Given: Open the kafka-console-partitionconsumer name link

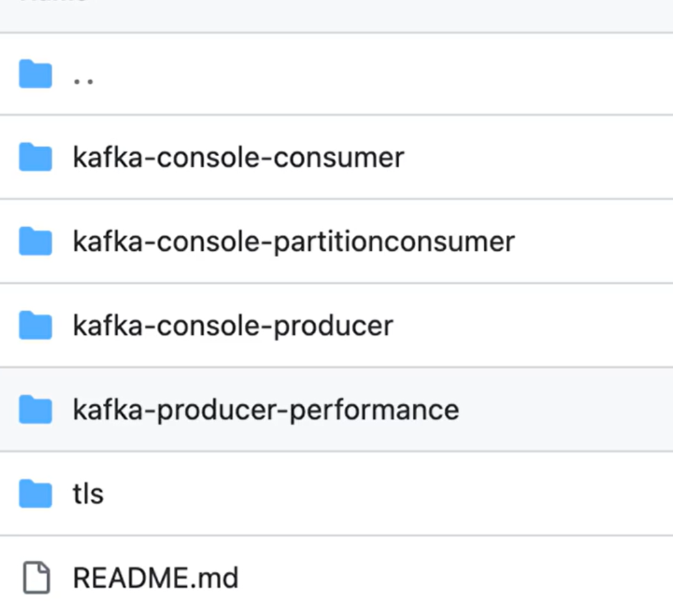Looking at the screenshot, I should pos(294,241).
